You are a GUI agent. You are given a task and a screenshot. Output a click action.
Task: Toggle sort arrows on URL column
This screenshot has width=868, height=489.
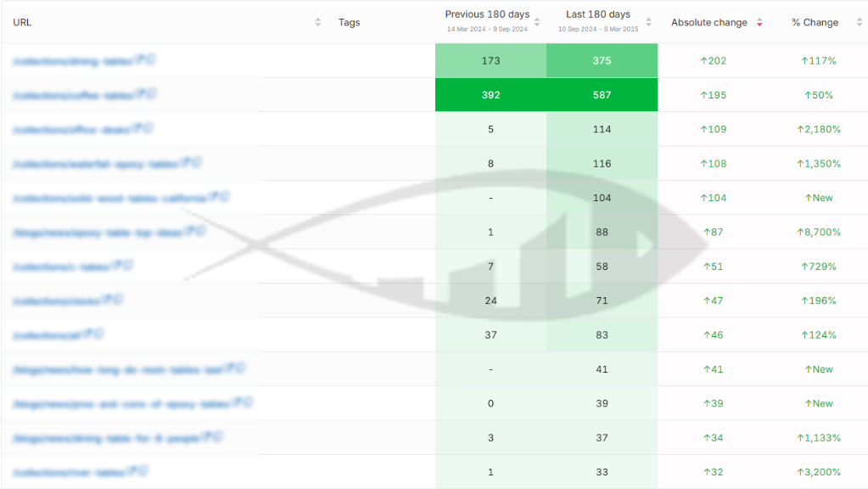(x=318, y=22)
